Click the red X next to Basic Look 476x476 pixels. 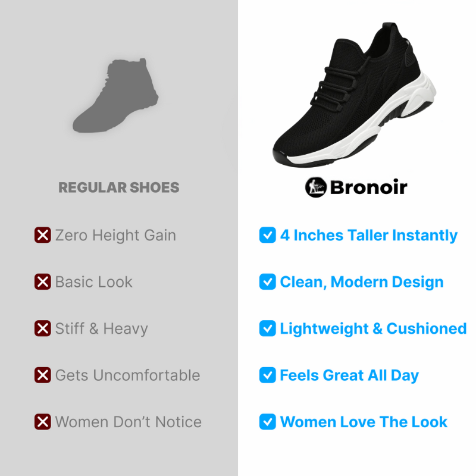(42, 281)
